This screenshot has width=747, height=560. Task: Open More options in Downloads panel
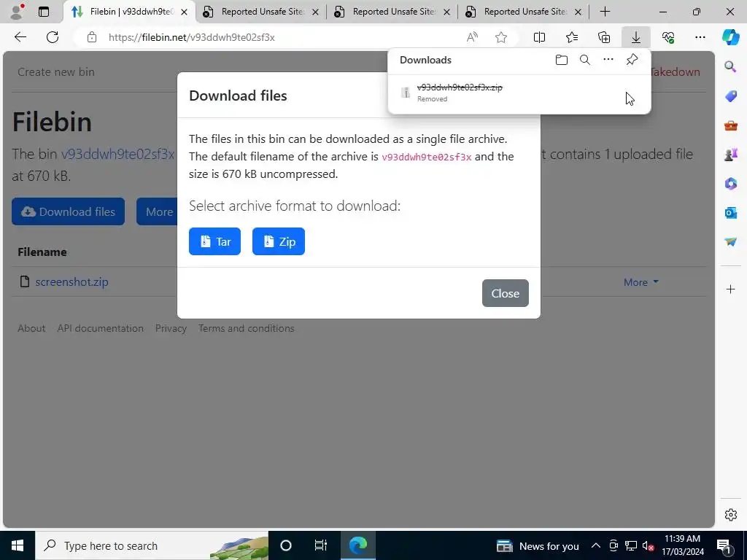click(608, 60)
